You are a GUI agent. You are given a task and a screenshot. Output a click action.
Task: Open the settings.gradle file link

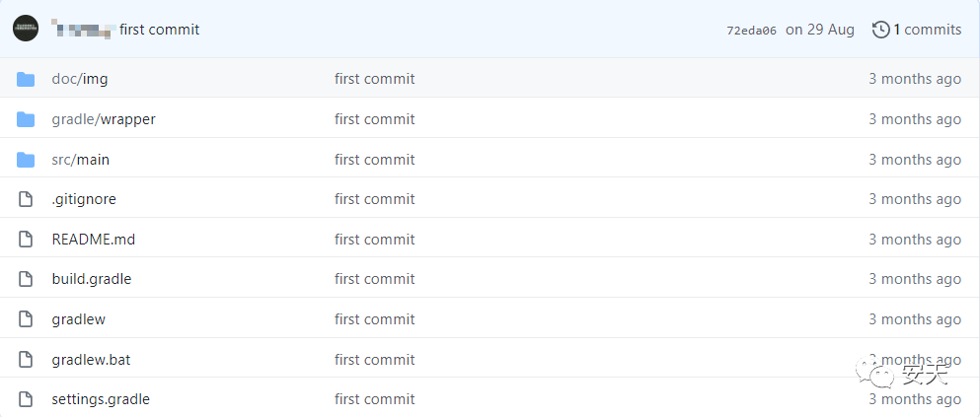pyautogui.click(x=101, y=399)
